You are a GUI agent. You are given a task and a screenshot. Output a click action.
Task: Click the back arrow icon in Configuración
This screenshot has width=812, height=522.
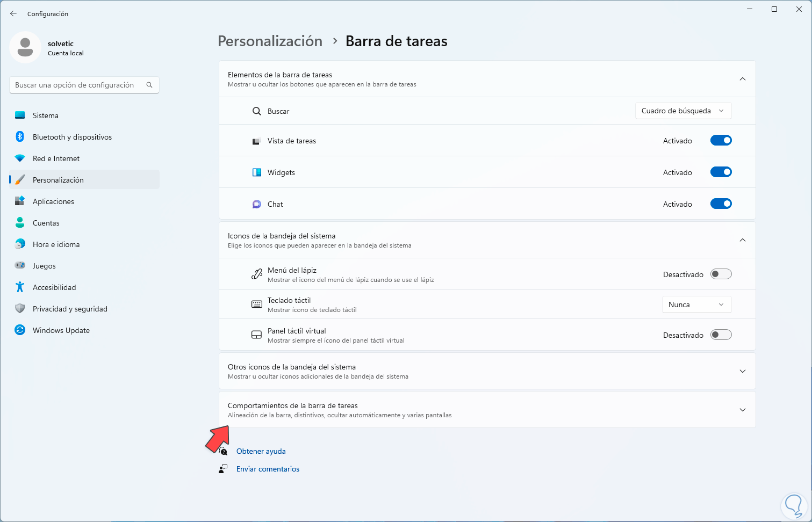click(13, 14)
